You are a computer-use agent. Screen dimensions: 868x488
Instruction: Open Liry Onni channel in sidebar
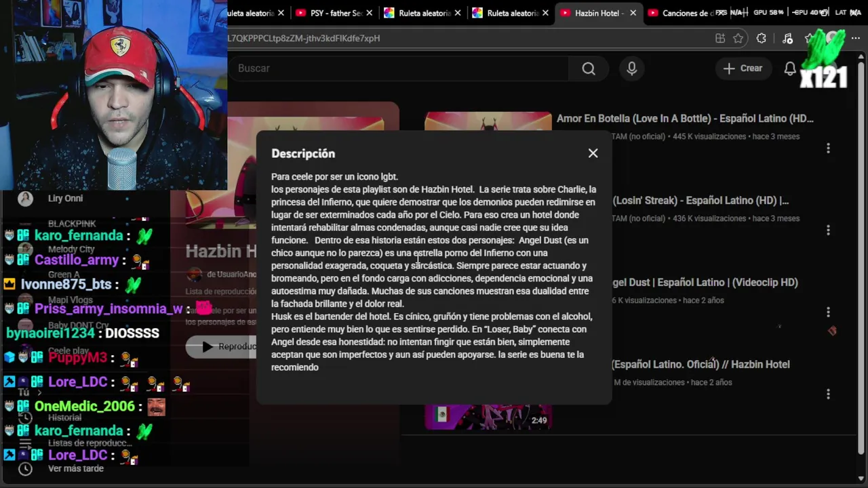point(65,199)
